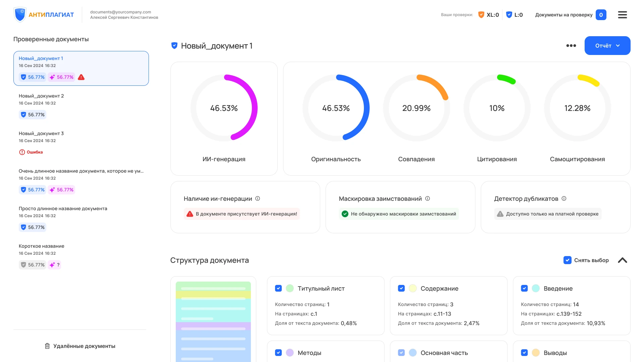644x362 pixels.
Task: Select Новый_документ 1 in the list
Action: point(81,68)
